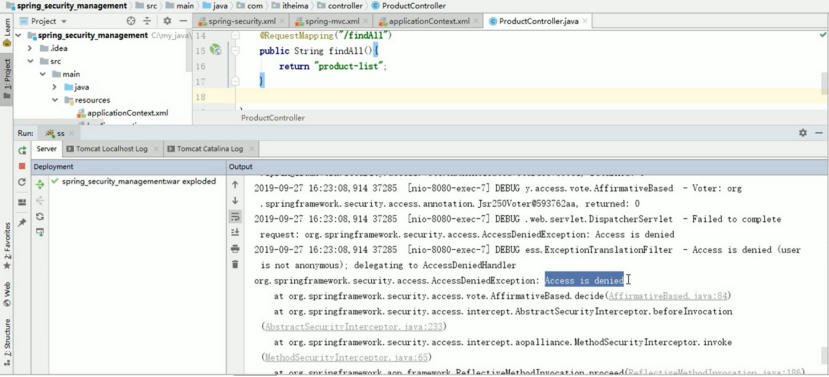Open the Tomcat Catalina Log tab

pos(212,149)
